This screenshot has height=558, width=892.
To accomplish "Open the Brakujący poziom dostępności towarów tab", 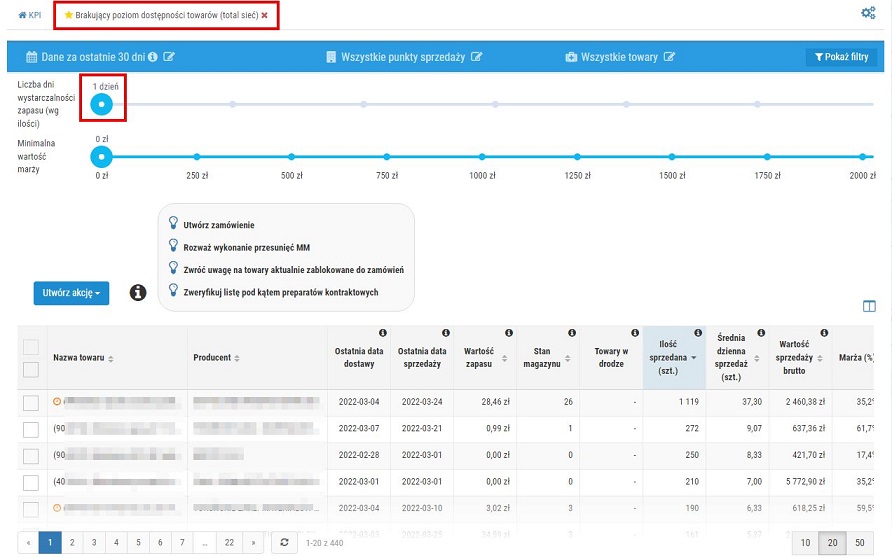I will [166, 15].
